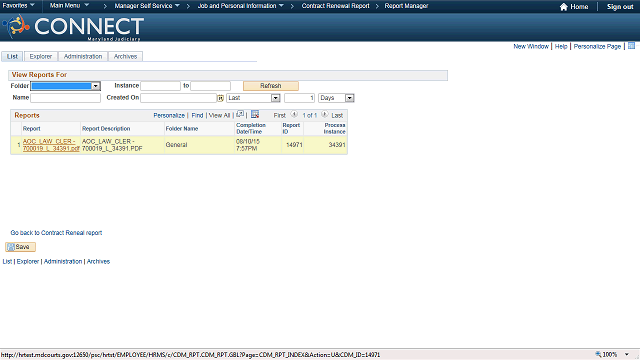Click the Zoom grid popup icon
The width and height of the screenshot is (640, 360).
point(240,114)
